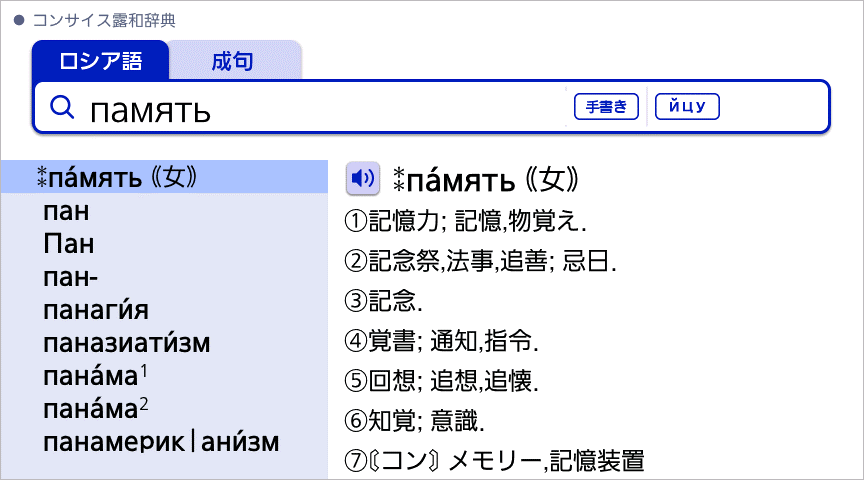Select capitalized Пан entry in list

point(69,244)
